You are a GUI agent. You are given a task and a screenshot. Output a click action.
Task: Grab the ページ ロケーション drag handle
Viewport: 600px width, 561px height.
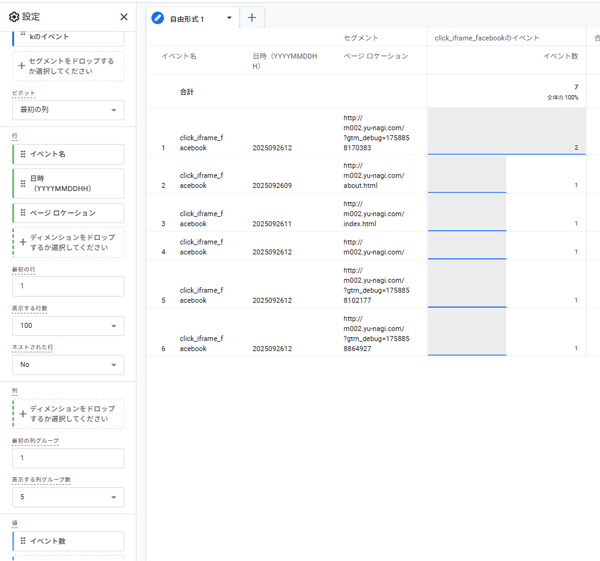(23, 213)
